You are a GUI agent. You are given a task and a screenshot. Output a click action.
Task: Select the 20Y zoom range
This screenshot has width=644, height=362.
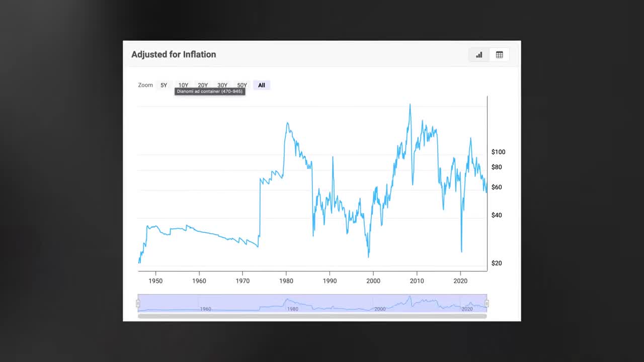pos(202,85)
